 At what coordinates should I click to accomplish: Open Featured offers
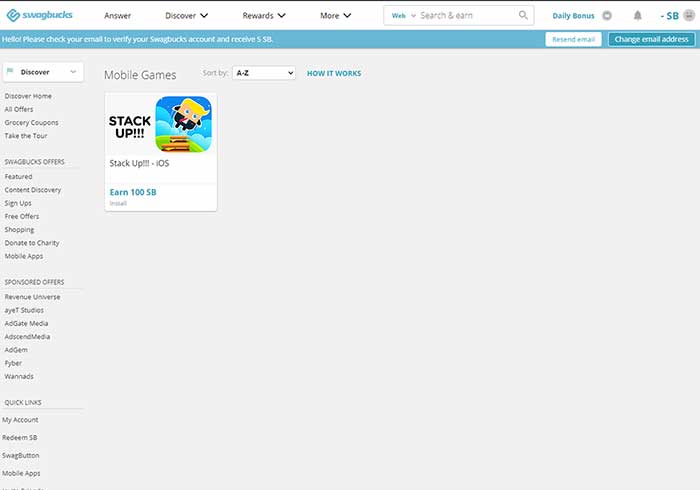point(18,177)
